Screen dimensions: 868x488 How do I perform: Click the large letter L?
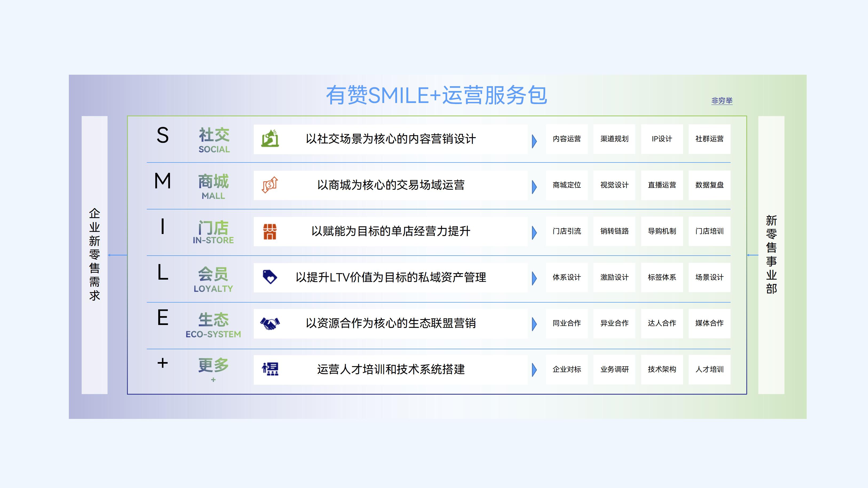(163, 272)
